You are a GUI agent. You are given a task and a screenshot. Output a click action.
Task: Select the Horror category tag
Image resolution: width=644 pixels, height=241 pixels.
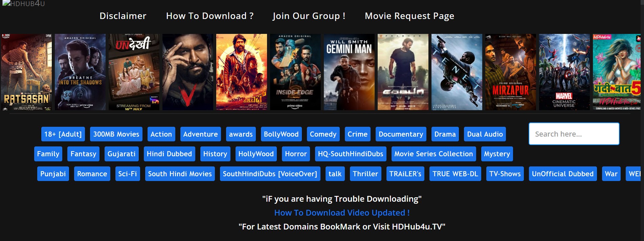296,154
